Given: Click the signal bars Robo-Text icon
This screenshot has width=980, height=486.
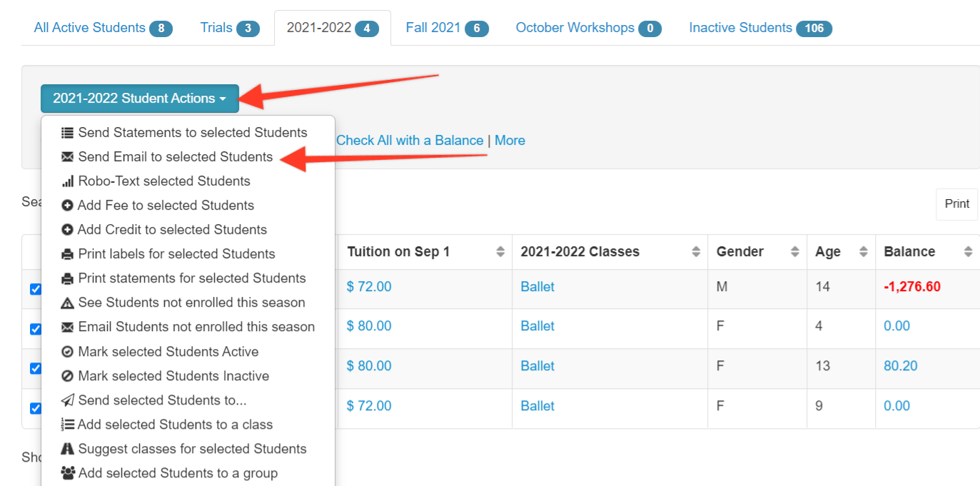Looking at the screenshot, I should coord(68,181).
